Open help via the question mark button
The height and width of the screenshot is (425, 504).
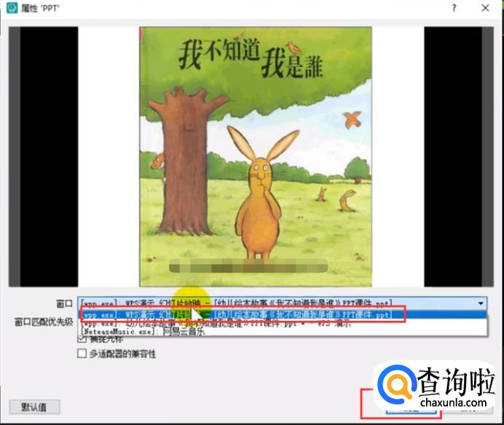(x=454, y=8)
